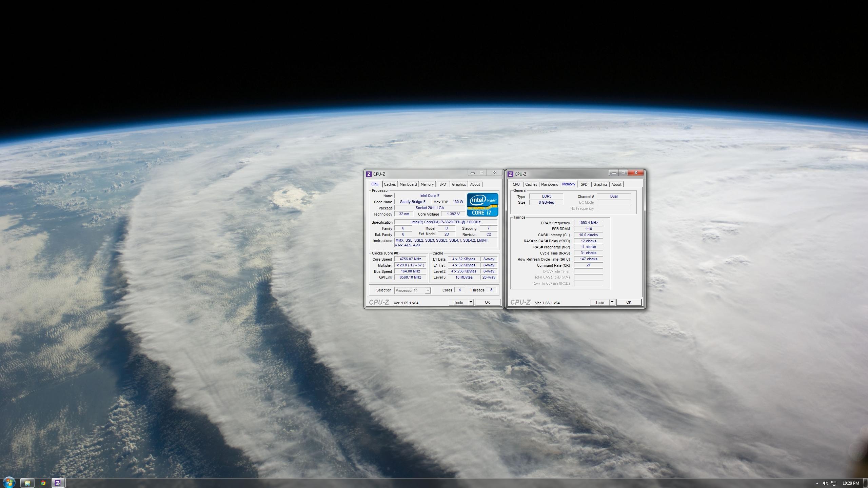Open Windows Explorer from the taskbar
Screen dimensions: 868x488
pyautogui.click(x=27, y=483)
